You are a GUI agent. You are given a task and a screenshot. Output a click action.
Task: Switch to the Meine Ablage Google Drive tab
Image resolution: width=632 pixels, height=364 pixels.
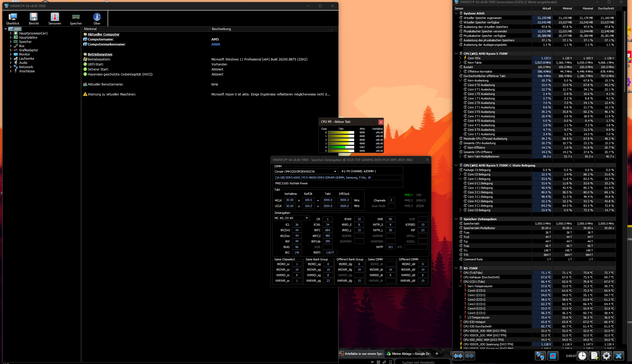408,354
